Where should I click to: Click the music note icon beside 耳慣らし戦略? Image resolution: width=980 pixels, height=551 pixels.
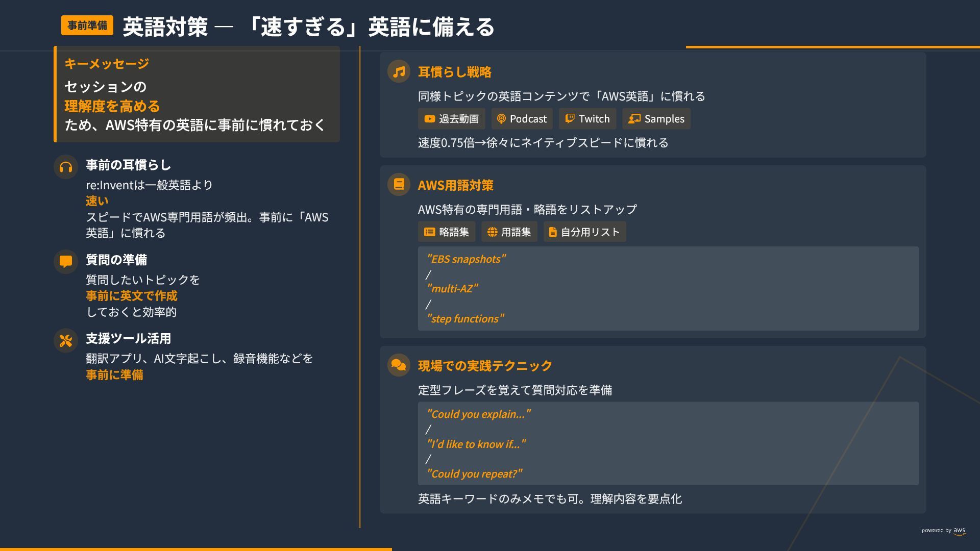pyautogui.click(x=399, y=71)
